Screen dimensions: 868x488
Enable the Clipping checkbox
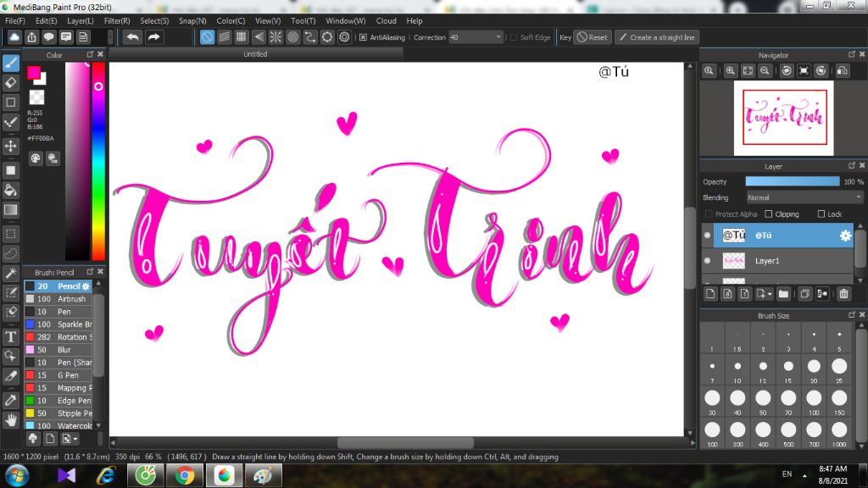(768, 214)
